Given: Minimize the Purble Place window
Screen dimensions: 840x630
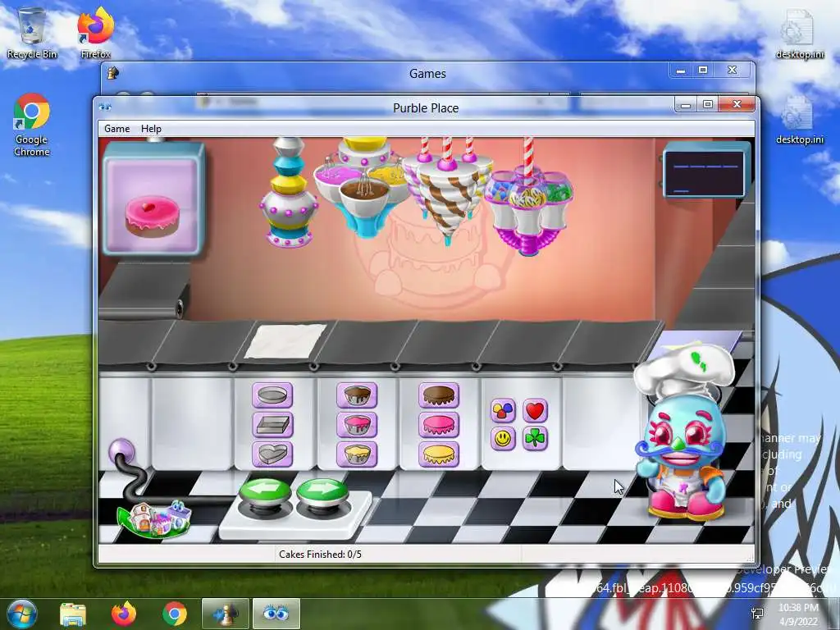Looking at the screenshot, I should click(x=686, y=104).
